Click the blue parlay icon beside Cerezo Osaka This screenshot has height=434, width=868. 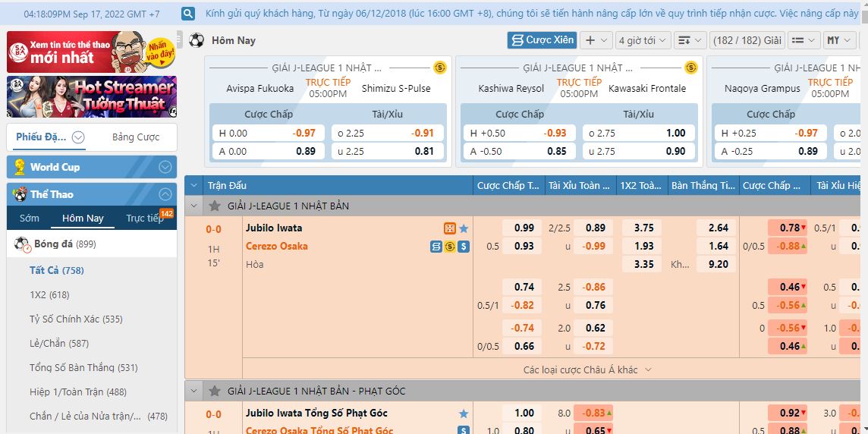click(x=436, y=247)
